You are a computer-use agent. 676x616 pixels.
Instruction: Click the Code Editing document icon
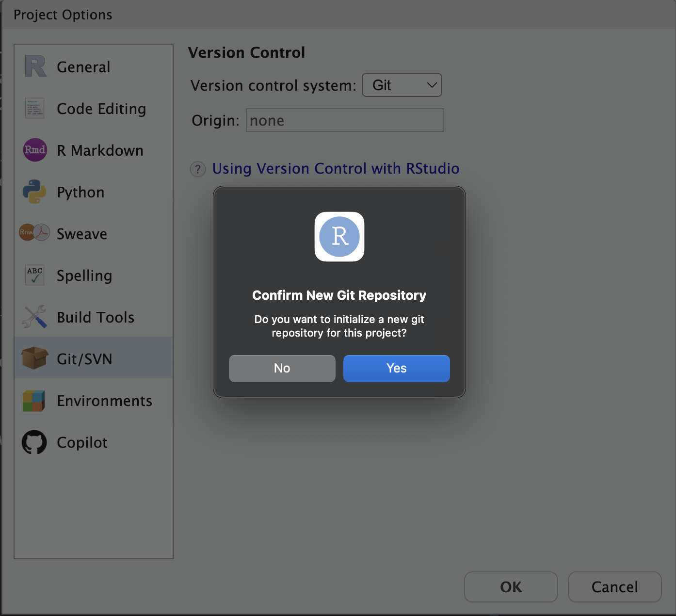coord(35,108)
